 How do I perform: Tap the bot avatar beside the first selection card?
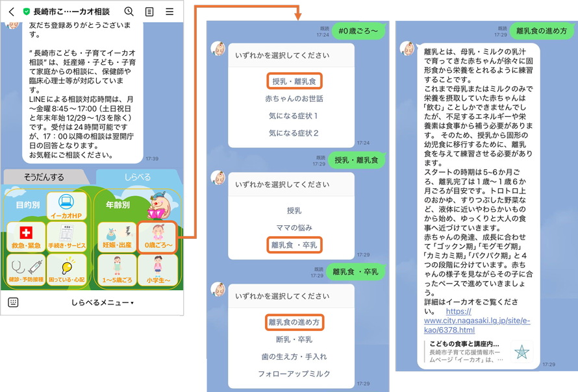coord(218,49)
